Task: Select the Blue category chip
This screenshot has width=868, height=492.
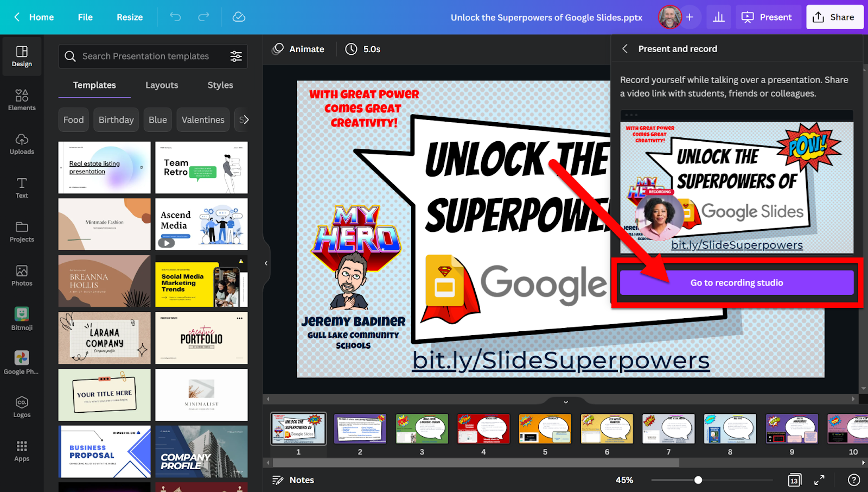Action: click(158, 120)
